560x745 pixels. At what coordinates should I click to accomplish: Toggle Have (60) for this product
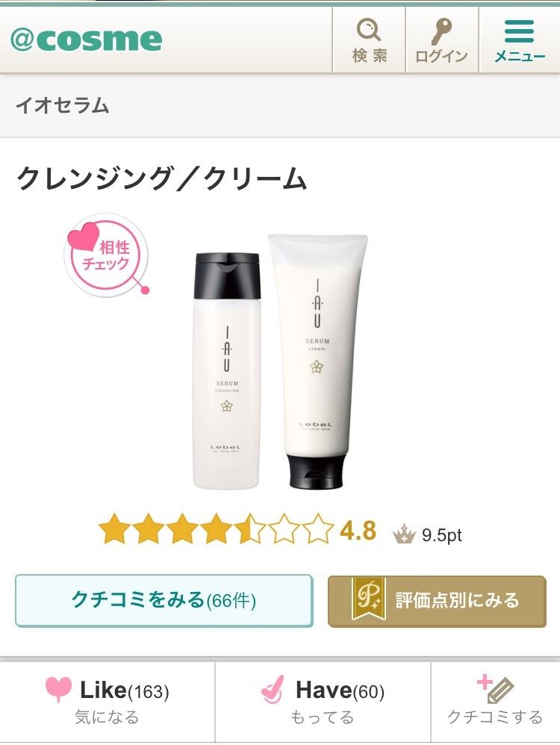tap(323, 702)
